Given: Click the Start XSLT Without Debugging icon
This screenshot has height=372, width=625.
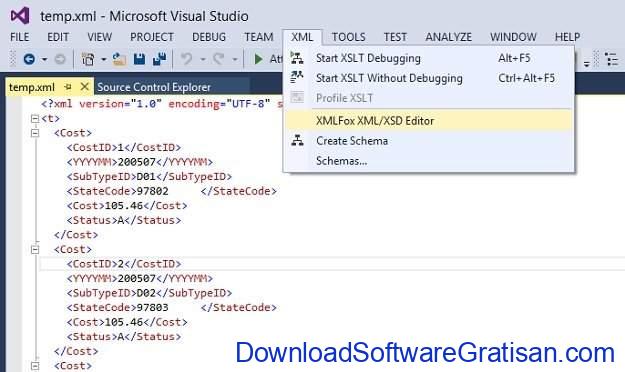Looking at the screenshot, I should tap(297, 77).
